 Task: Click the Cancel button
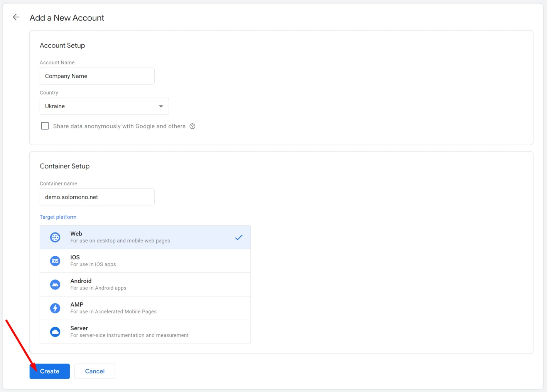(95, 371)
